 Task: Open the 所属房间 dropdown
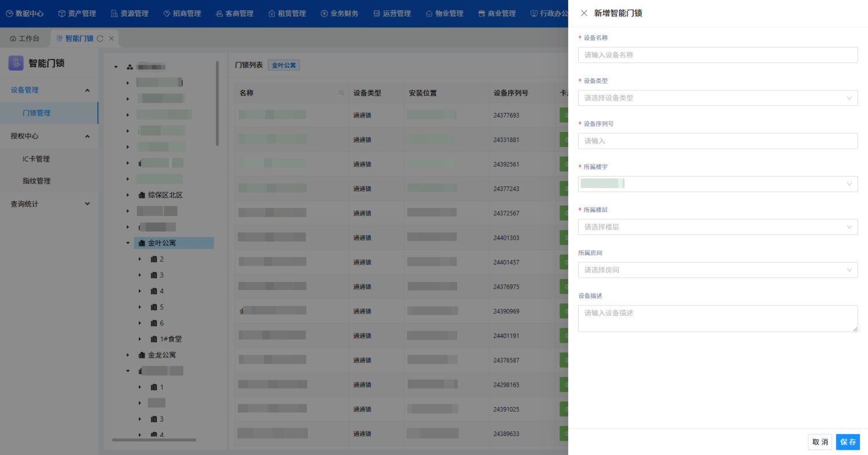point(718,270)
